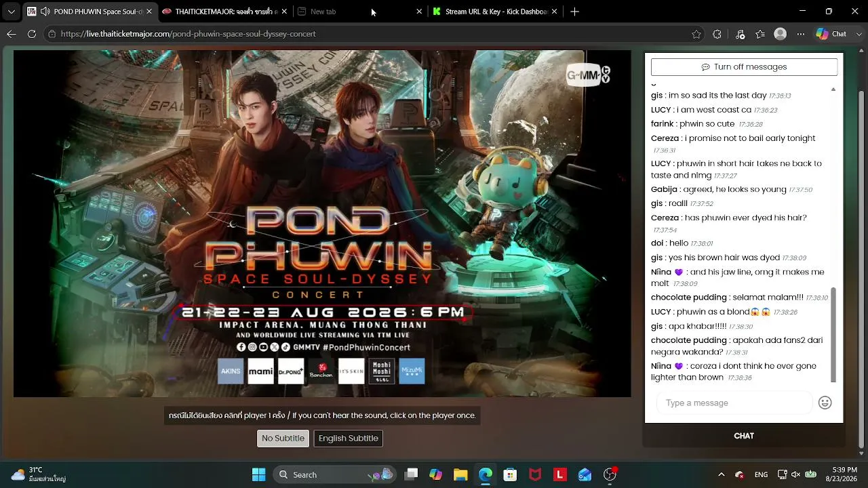
Task: Click the Type a message field
Action: tap(734, 403)
